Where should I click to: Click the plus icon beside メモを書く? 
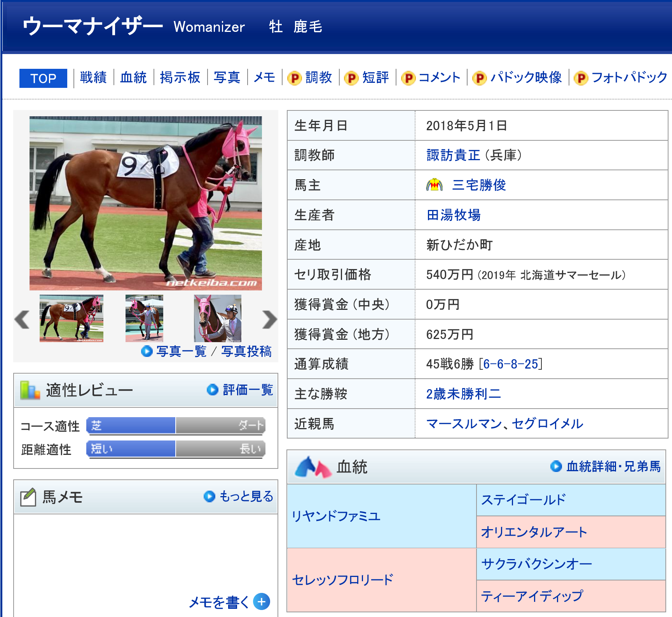coord(262,602)
